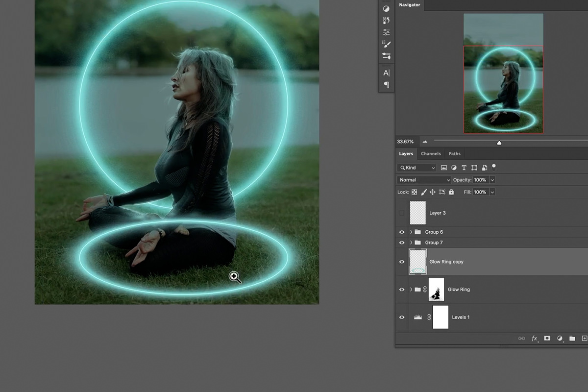Filter layers by pixel layers icon

pyautogui.click(x=444, y=168)
